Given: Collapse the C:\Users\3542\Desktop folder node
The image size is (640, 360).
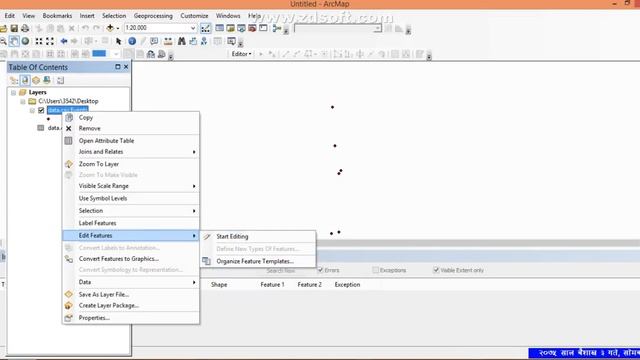Looking at the screenshot, I should (x=23, y=101).
